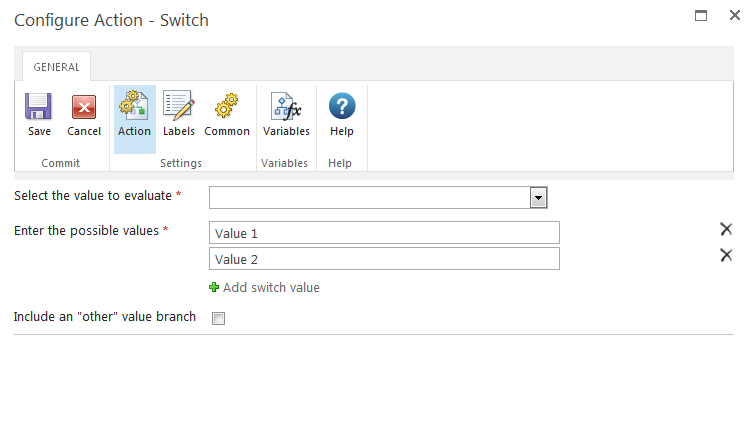Click the Include an "other" value branch label
750x435 pixels.
[105, 317]
